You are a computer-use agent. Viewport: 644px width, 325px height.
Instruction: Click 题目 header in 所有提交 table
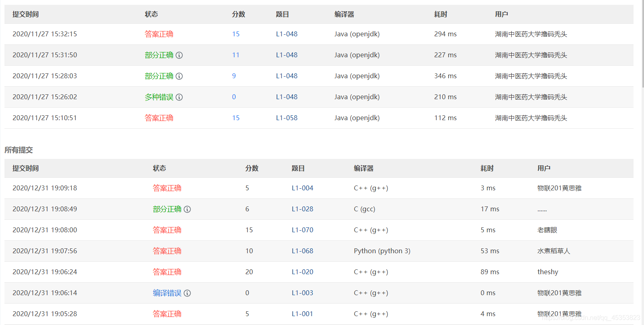click(x=298, y=168)
